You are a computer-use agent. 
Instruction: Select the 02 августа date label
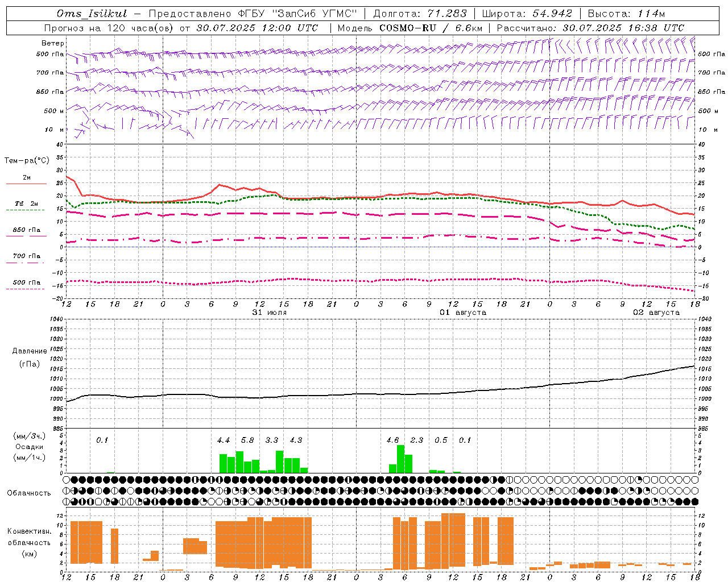pos(656,313)
